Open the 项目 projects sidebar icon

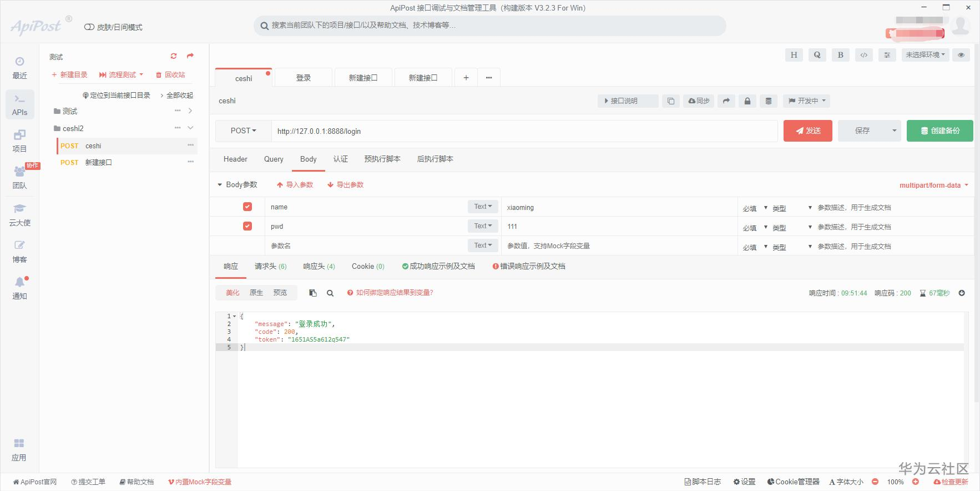(19, 141)
